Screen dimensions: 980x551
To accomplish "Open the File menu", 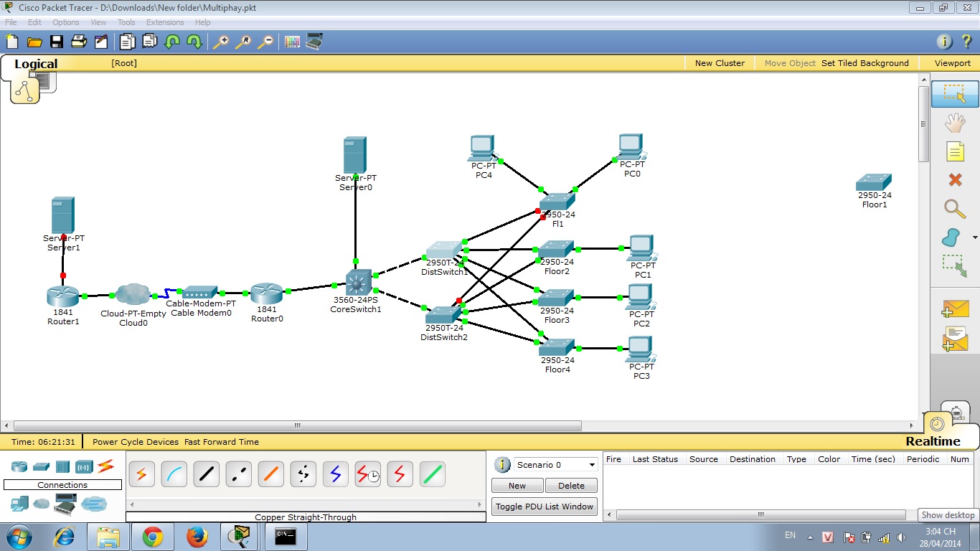I will tap(11, 22).
